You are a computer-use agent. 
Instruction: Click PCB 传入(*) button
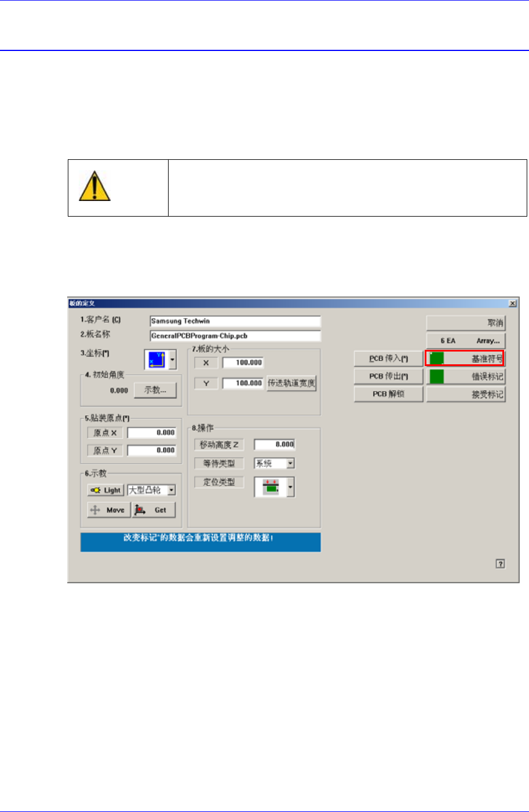[388, 359]
